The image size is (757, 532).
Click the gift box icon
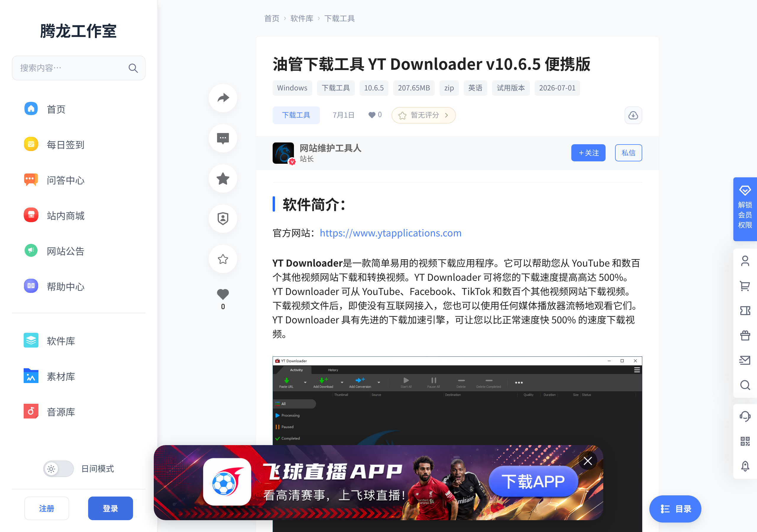click(x=745, y=335)
